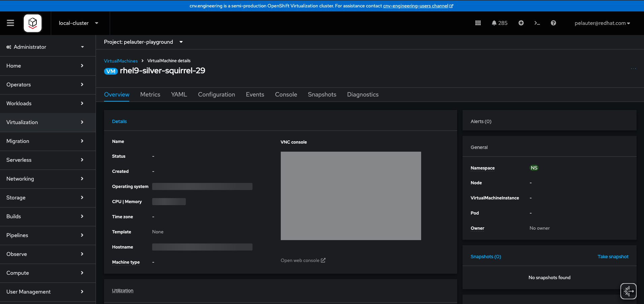This screenshot has width=644, height=304.
Task: Switch to the Overview tab
Action: [116, 94]
